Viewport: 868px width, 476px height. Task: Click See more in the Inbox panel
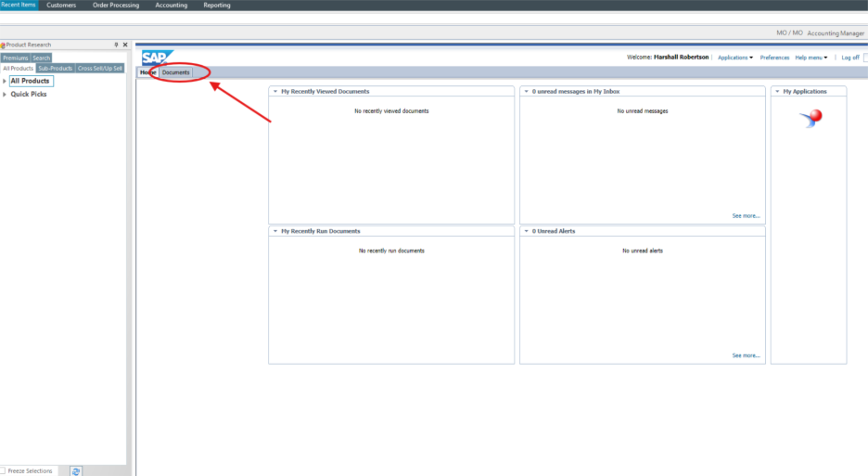pos(746,215)
